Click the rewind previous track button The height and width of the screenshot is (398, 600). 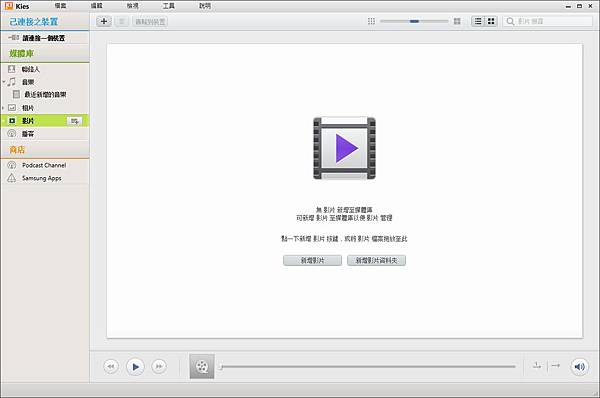pyautogui.click(x=111, y=366)
